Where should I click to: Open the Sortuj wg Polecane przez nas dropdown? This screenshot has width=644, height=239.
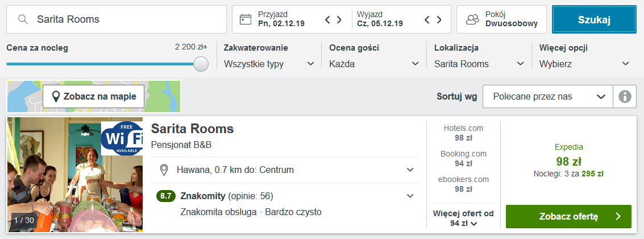click(548, 97)
